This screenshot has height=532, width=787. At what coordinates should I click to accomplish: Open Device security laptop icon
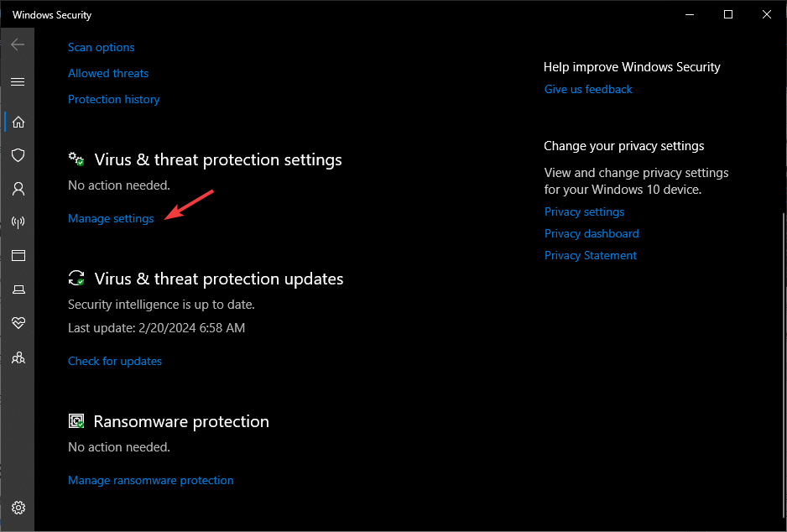click(18, 289)
